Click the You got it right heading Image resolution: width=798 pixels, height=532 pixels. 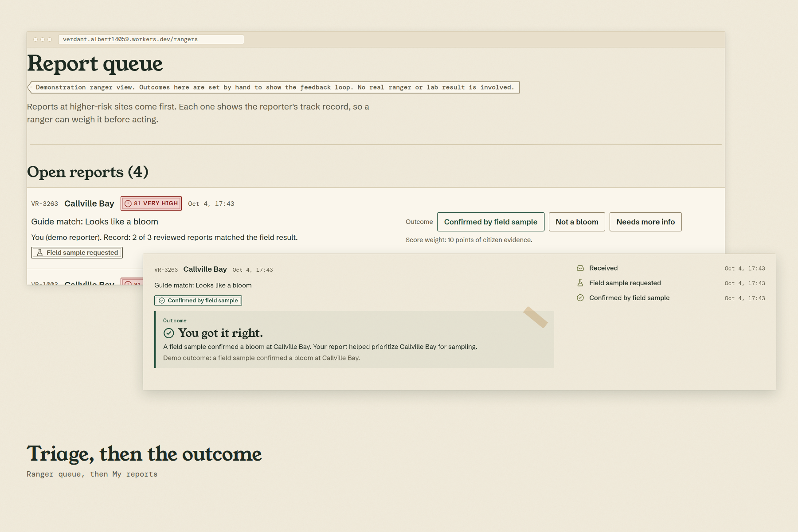[220, 333]
